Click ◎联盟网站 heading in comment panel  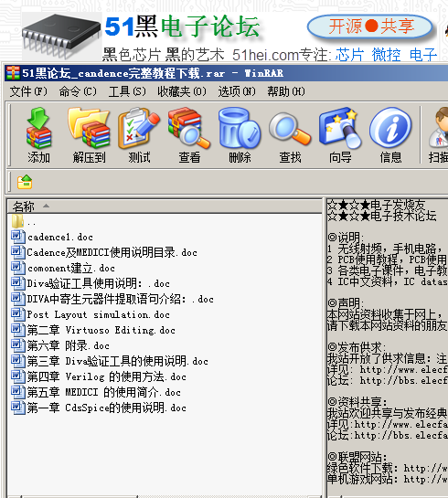(x=357, y=457)
